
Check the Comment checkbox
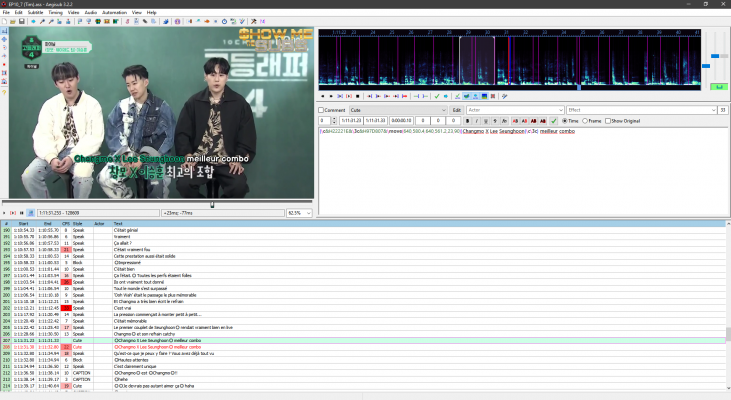321,110
